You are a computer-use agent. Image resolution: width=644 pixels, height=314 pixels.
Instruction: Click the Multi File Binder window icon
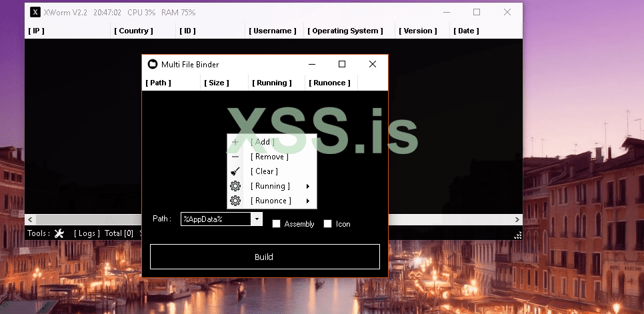coord(153,65)
